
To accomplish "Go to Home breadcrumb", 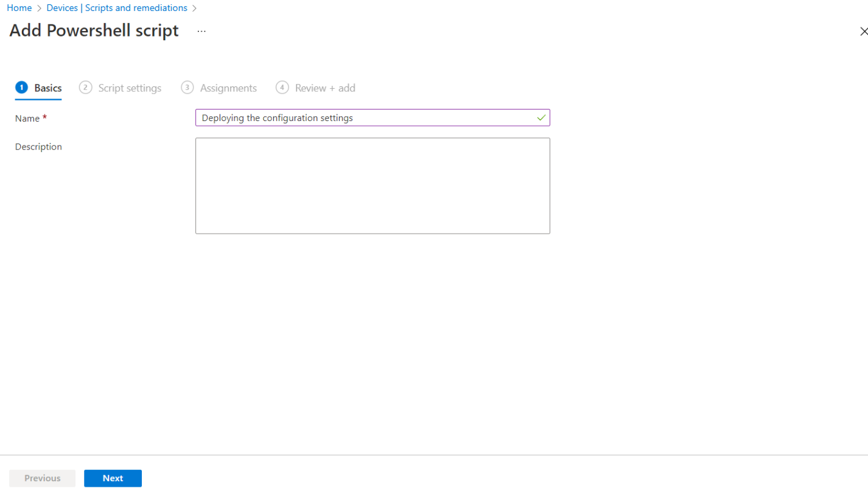I will (19, 8).
